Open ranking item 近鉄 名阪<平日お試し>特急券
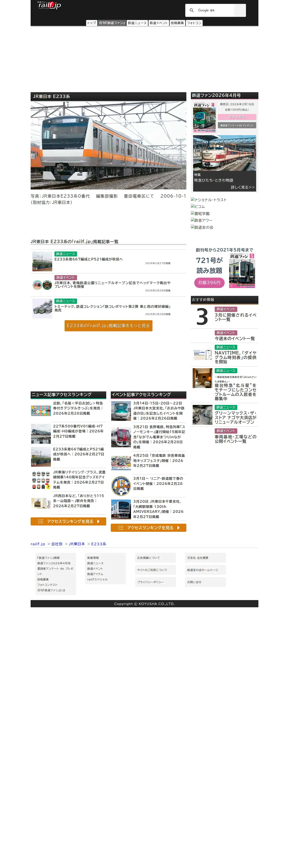 [79, 408]
